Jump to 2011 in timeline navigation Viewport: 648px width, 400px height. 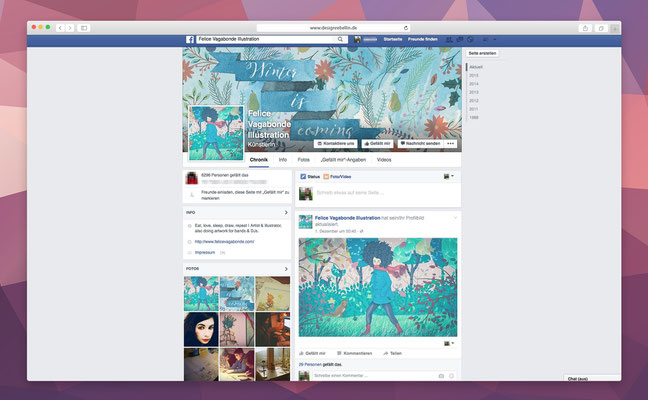[x=474, y=109]
